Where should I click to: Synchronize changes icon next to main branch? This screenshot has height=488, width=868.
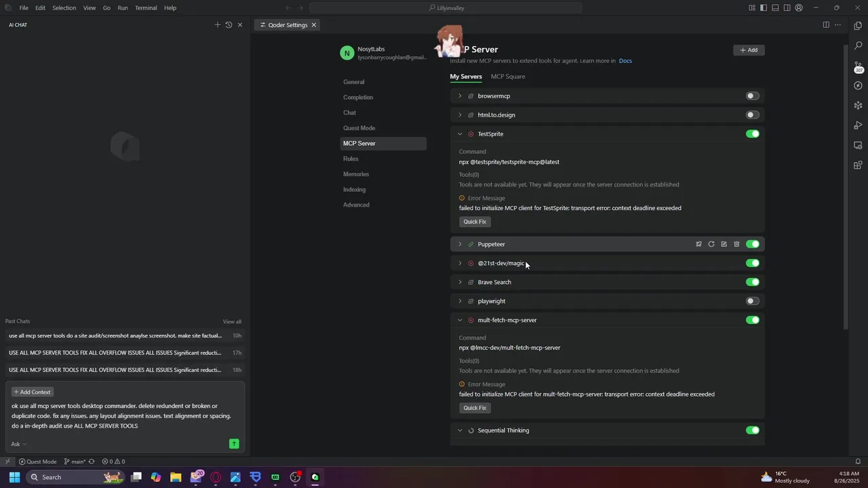(92, 462)
